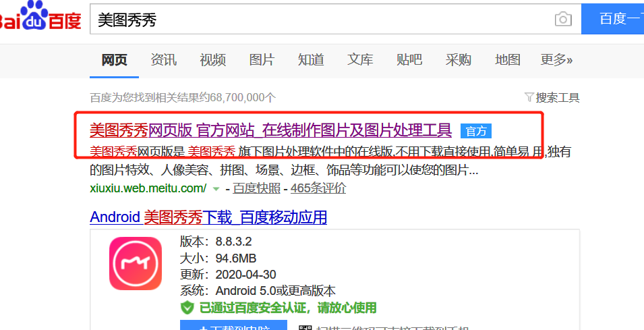Go to the 文库 tab
The width and height of the screenshot is (644, 330).
[360, 60]
